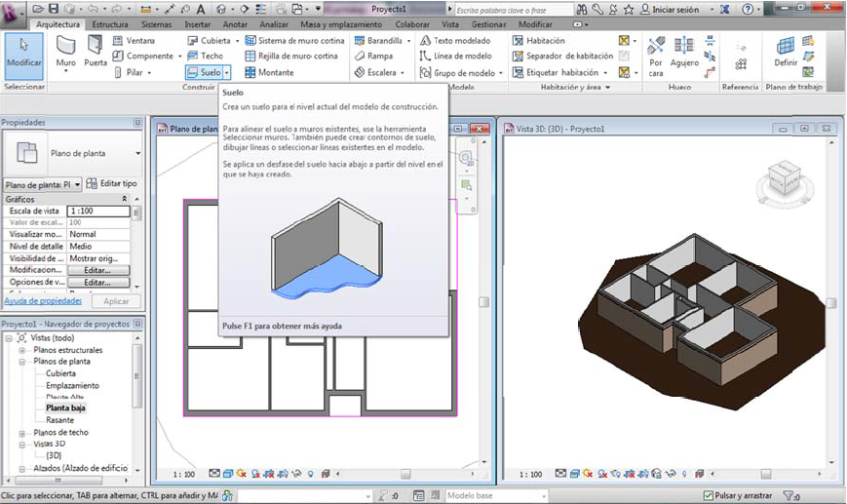
Task: Select Planta baja in project browser
Action: (65, 407)
